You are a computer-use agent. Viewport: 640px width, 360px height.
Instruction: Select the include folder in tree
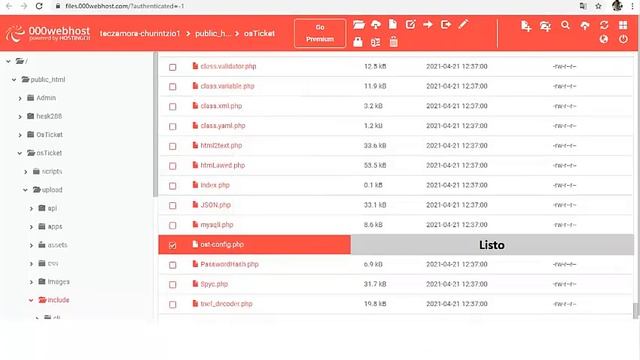coord(54,300)
